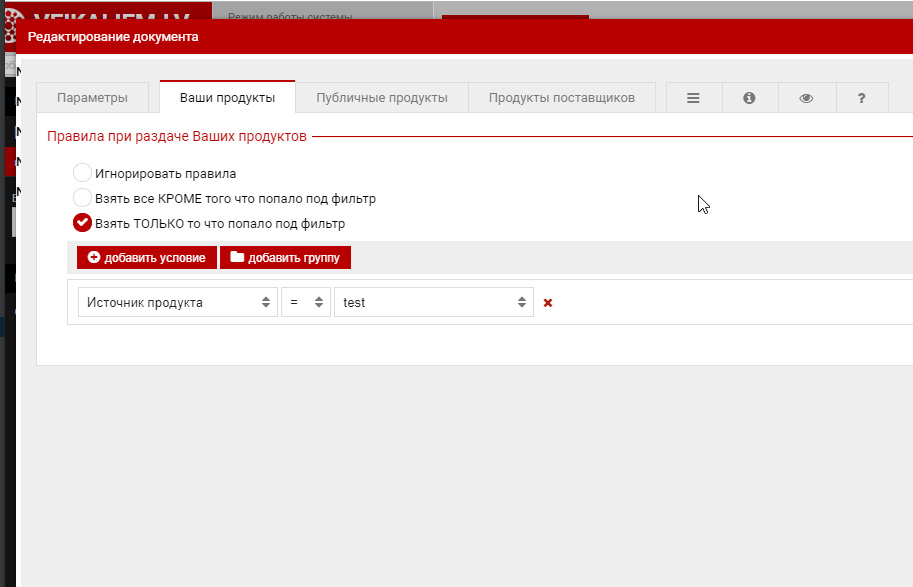Expand the '=' operator dropdown

coord(305,302)
